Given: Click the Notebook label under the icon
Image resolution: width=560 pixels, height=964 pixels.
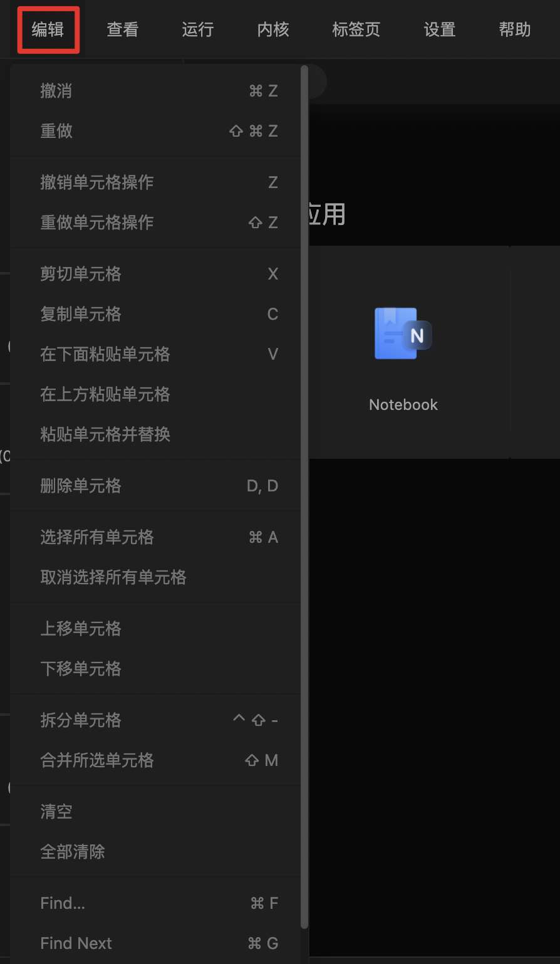Looking at the screenshot, I should (403, 405).
